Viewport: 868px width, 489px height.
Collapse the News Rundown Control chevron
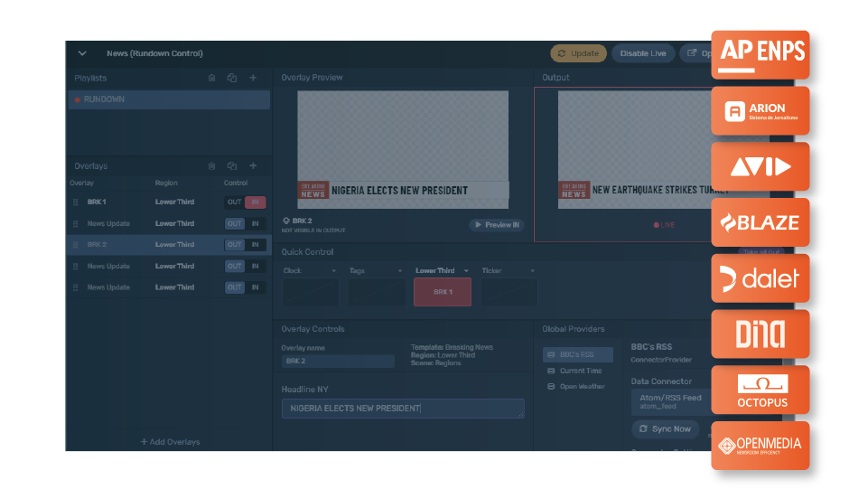coord(82,53)
